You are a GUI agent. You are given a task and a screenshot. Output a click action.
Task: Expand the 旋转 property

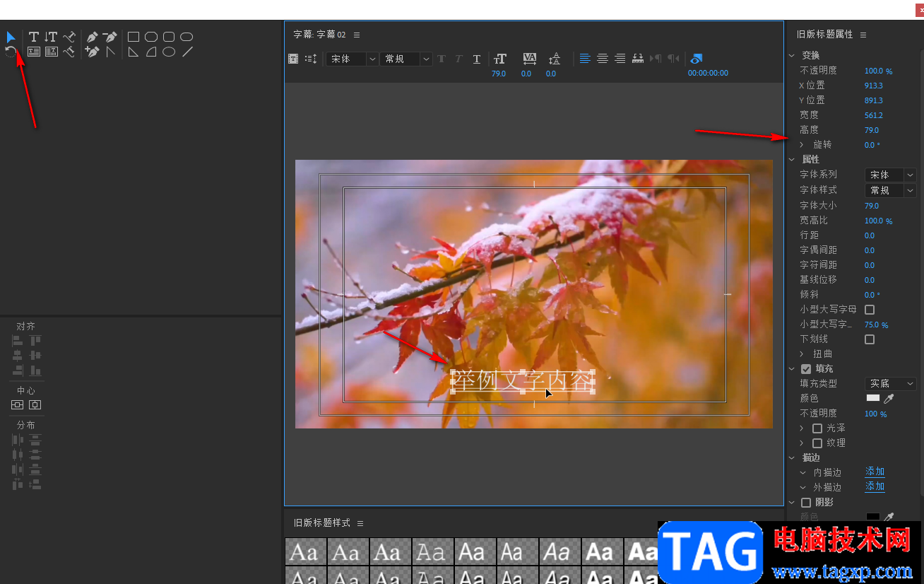tap(802, 144)
